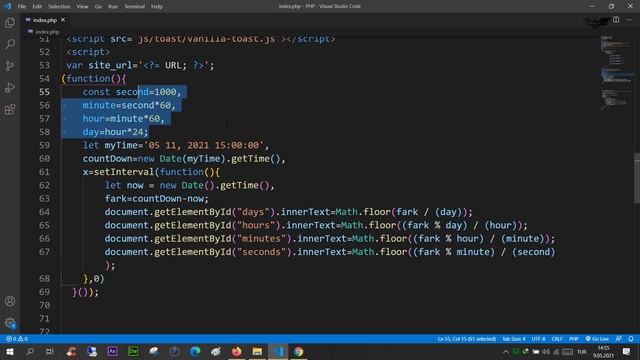Close the index.php tab

[x=63, y=20]
